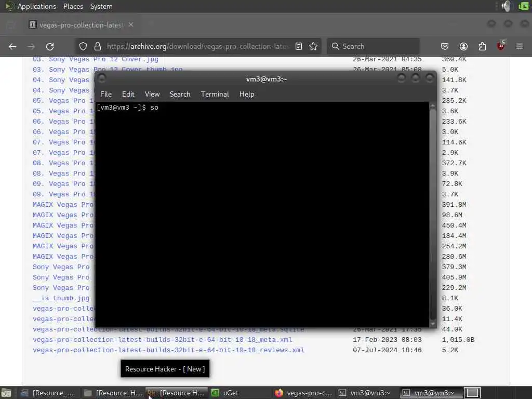Bookmark this page with star icon
Screen dimensions: 532x399
point(313,46)
